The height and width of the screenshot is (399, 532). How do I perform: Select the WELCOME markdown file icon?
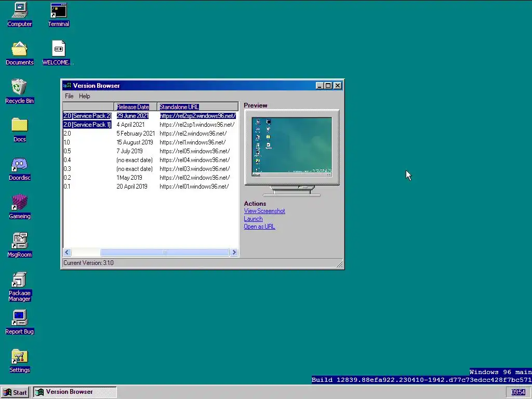58,53
